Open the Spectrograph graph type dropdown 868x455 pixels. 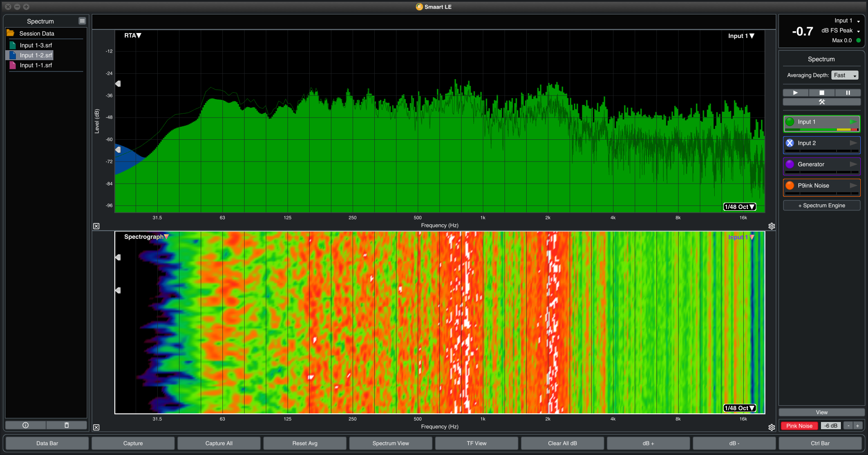[x=146, y=237]
